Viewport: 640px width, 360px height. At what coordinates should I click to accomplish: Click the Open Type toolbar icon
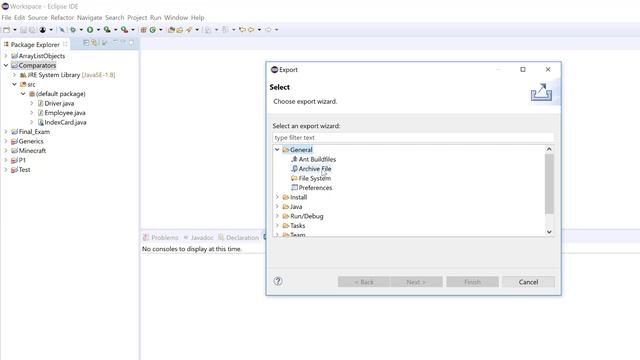click(171, 30)
